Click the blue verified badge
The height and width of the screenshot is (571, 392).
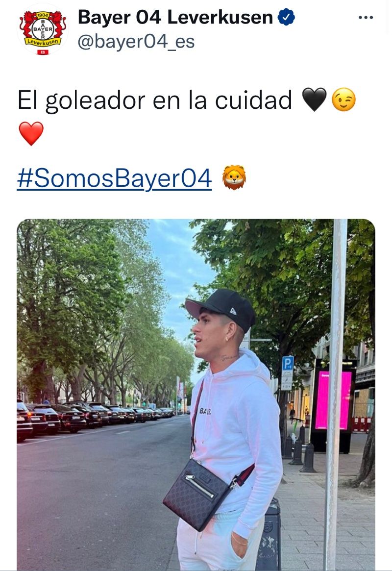click(x=287, y=17)
